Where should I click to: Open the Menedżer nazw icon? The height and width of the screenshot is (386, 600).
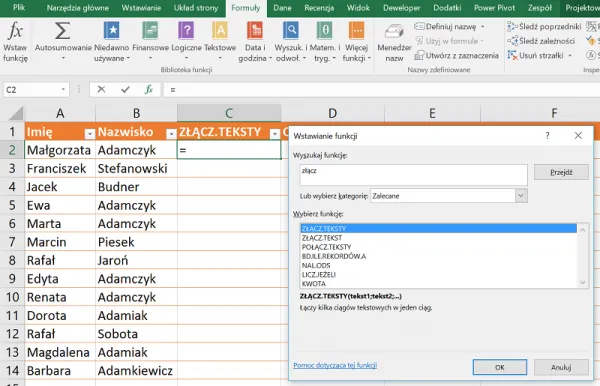(394, 31)
